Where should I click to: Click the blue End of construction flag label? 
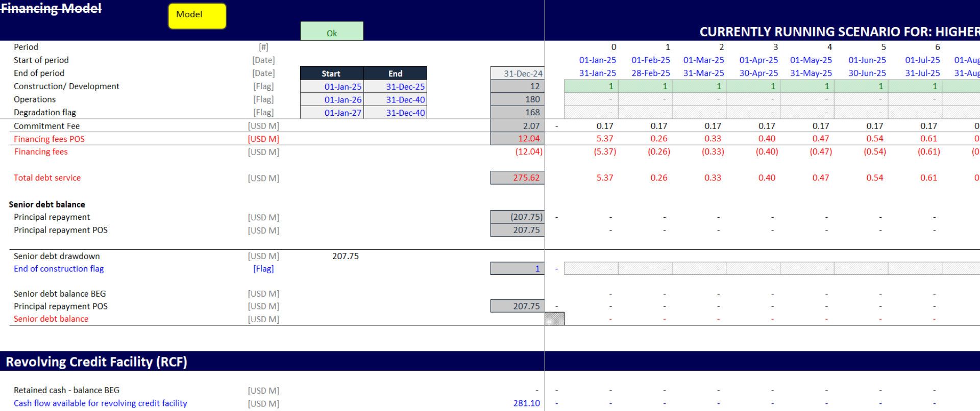click(x=59, y=269)
